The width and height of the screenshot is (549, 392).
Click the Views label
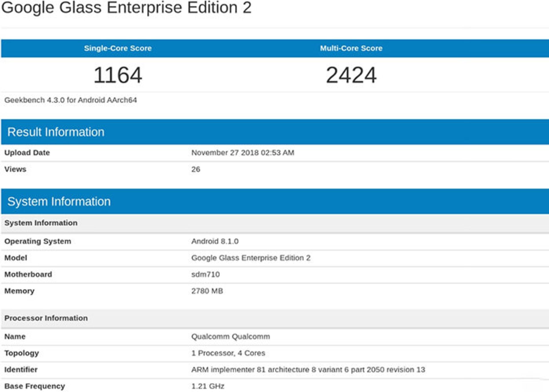(15, 169)
